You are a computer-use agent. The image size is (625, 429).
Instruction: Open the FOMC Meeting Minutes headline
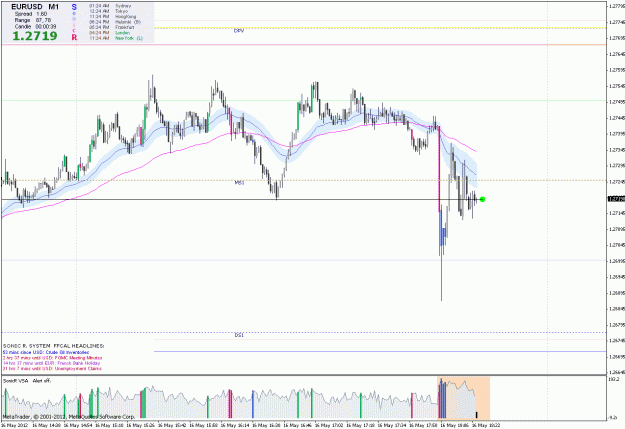tap(52, 358)
